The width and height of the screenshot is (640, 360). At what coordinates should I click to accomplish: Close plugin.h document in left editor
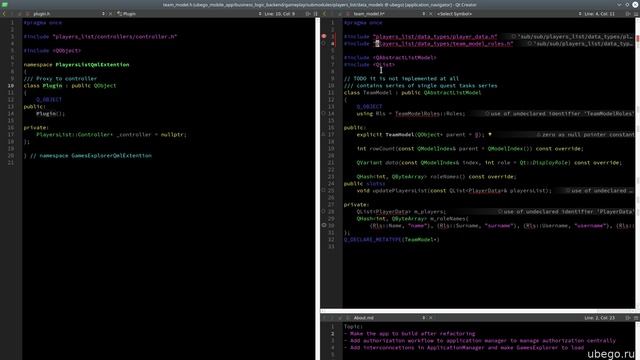click(110, 14)
